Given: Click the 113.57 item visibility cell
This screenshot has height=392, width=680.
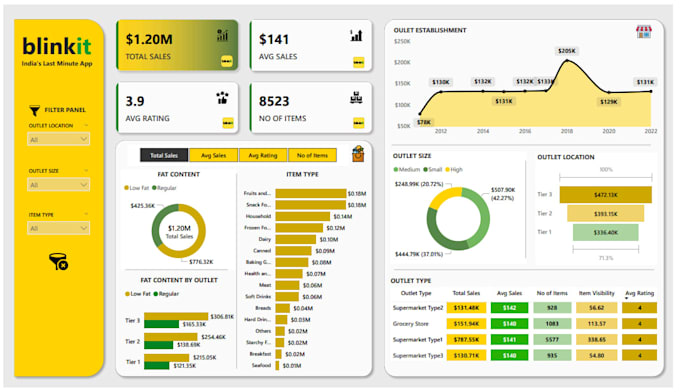Looking at the screenshot, I should 597,324.
